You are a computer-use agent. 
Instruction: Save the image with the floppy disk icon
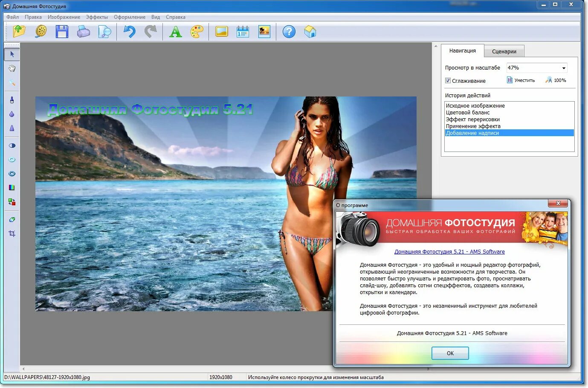tap(62, 31)
